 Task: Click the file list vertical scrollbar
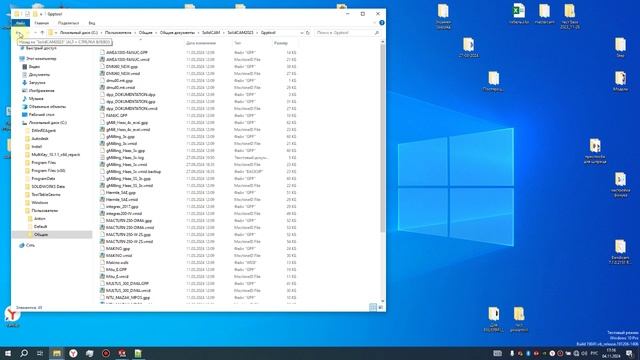(x=382, y=139)
